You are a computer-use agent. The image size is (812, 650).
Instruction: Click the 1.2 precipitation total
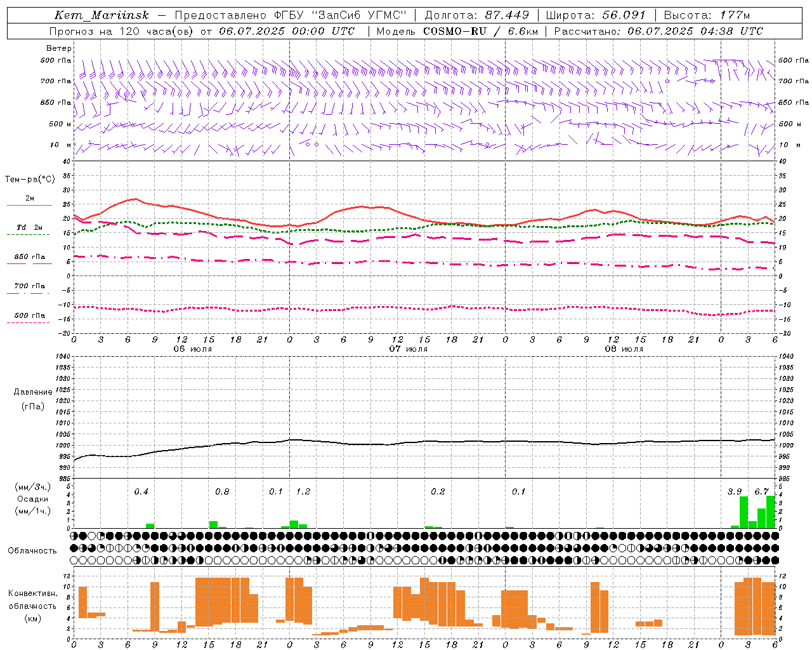click(x=303, y=492)
